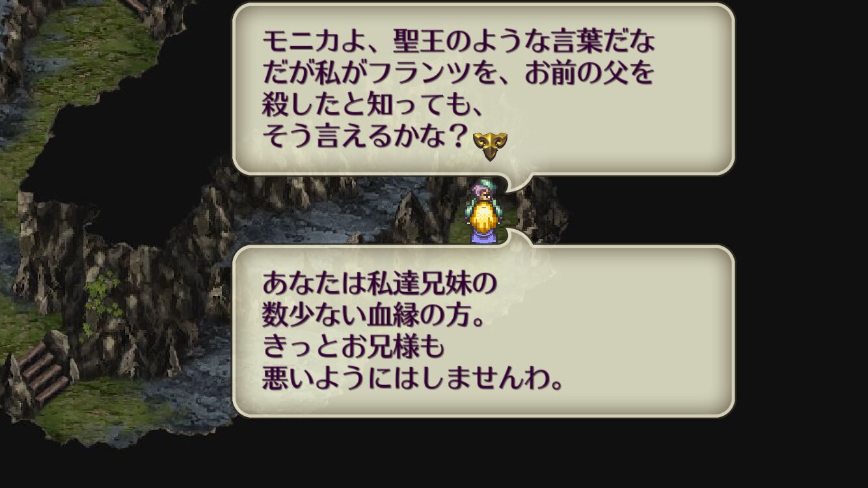Click the gold dialogue-advance cursor icon

click(490, 146)
